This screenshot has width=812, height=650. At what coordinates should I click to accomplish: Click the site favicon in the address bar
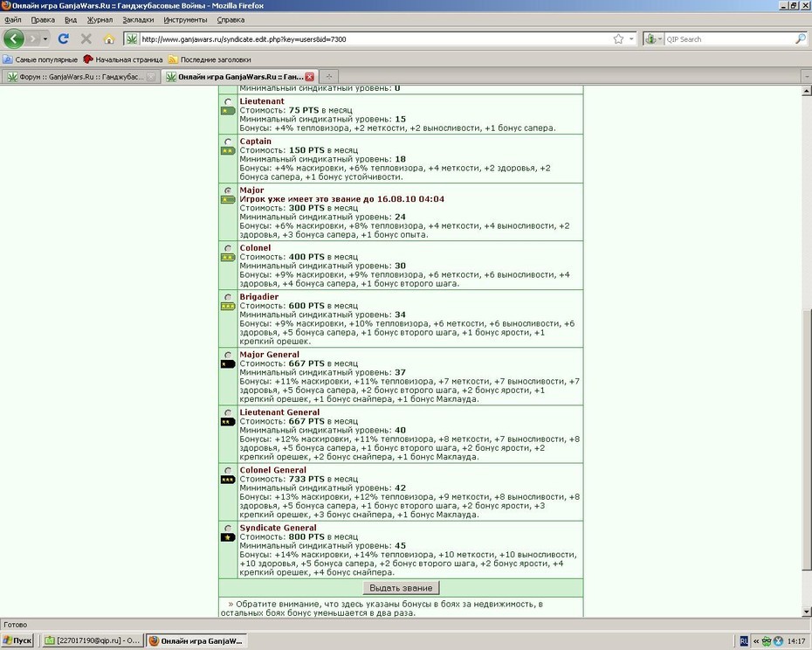[x=132, y=38]
